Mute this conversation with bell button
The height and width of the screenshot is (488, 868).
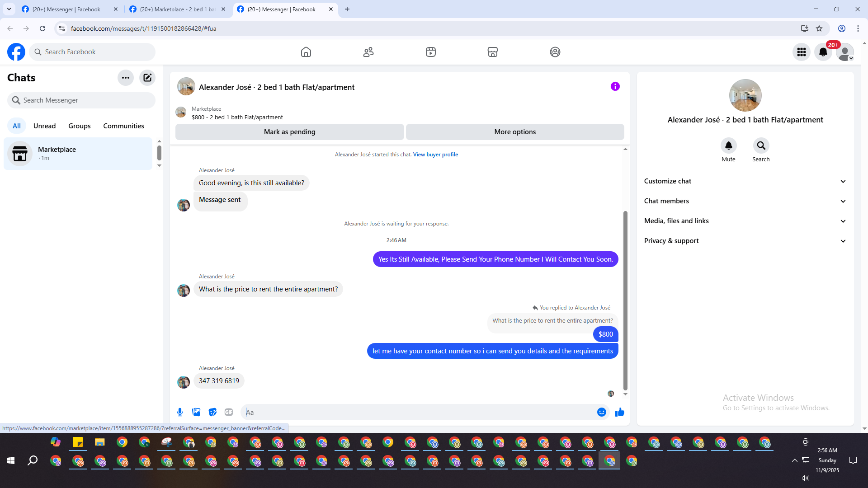(728, 145)
